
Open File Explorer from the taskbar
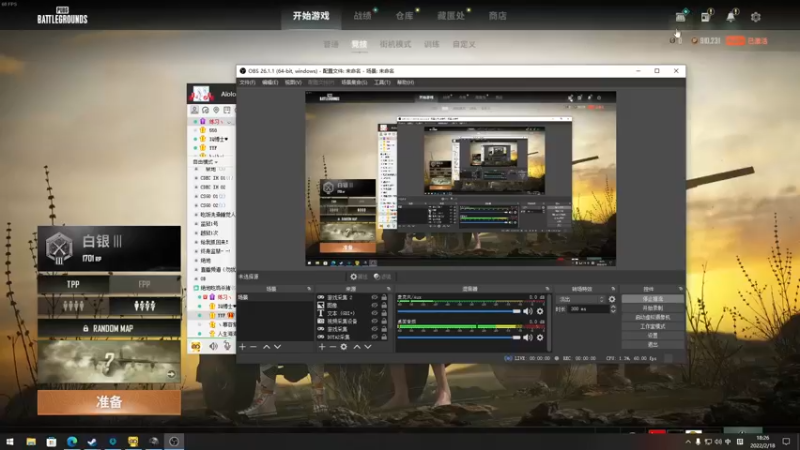31,441
